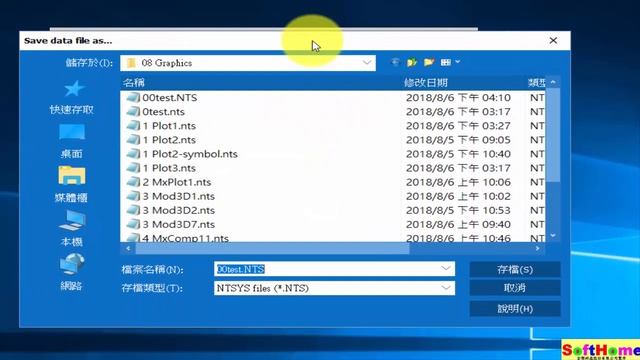640x360 pixels.
Task: Click the date 2018/8/5 下午 10:40
Action: coord(458,154)
